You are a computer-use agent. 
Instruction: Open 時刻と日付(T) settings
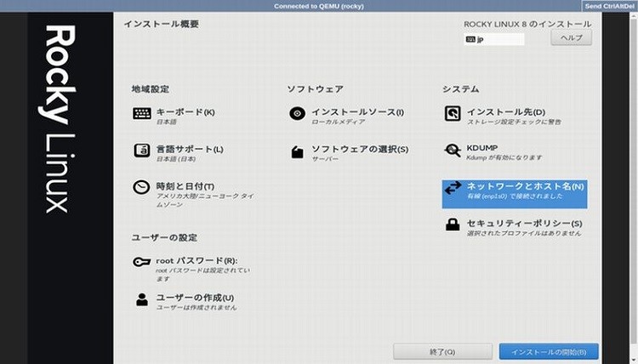coord(185,186)
